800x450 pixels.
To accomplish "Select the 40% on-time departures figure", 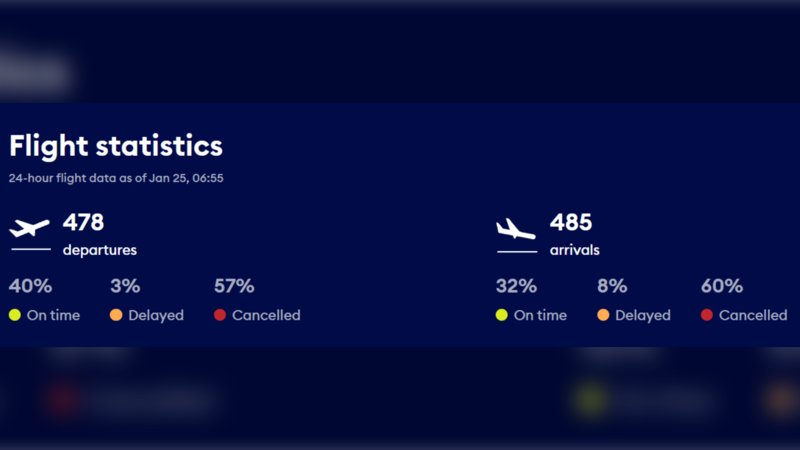I will tap(30, 286).
